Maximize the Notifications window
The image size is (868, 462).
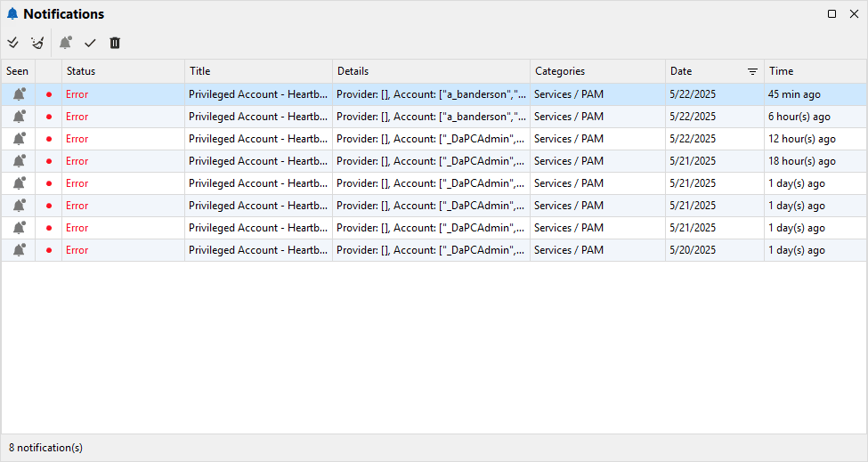click(x=831, y=14)
